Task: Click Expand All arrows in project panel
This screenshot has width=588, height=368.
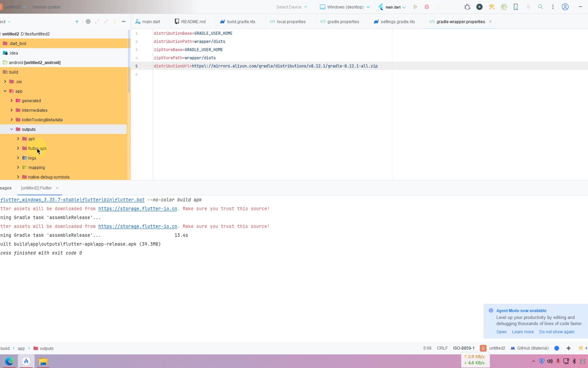Action: 97,21
